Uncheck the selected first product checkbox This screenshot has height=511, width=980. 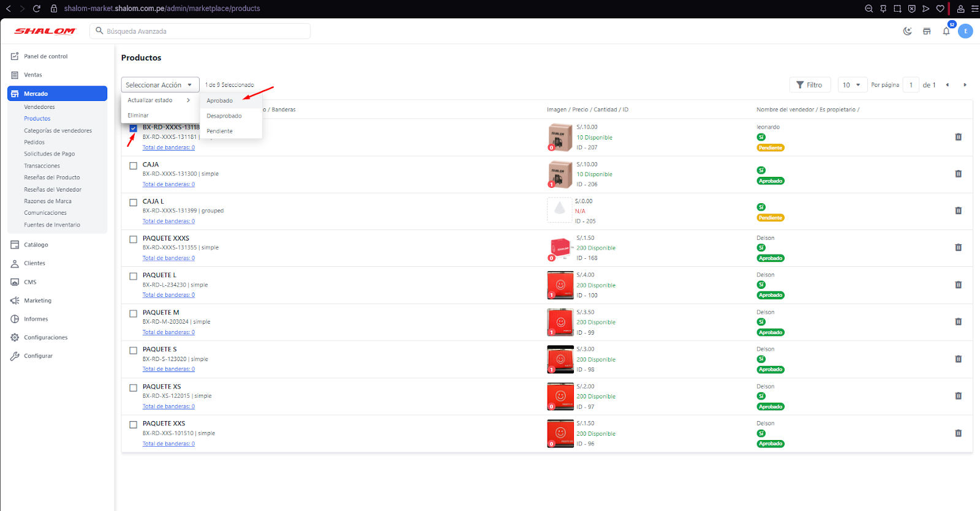[133, 128]
